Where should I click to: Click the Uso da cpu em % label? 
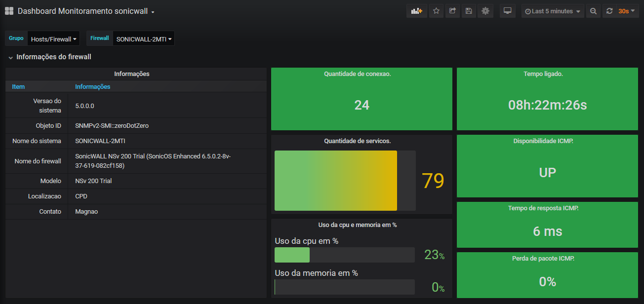pyautogui.click(x=307, y=241)
